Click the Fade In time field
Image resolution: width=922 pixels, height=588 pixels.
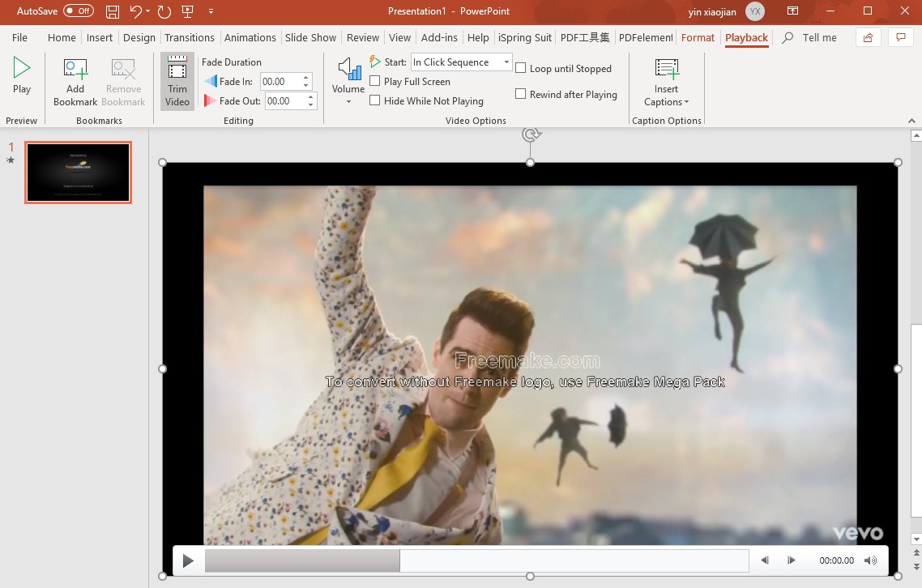(x=280, y=81)
